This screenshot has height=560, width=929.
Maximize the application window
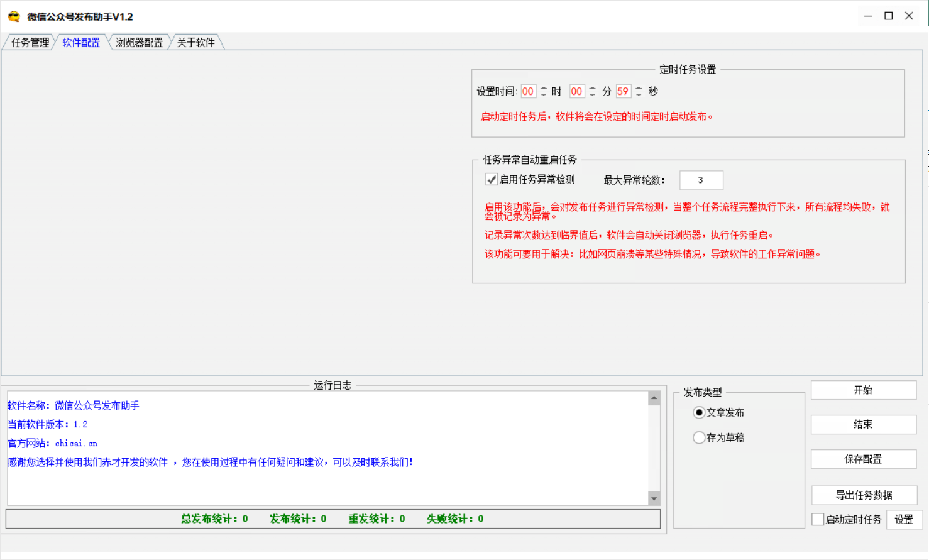pyautogui.click(x=889, y=16)
